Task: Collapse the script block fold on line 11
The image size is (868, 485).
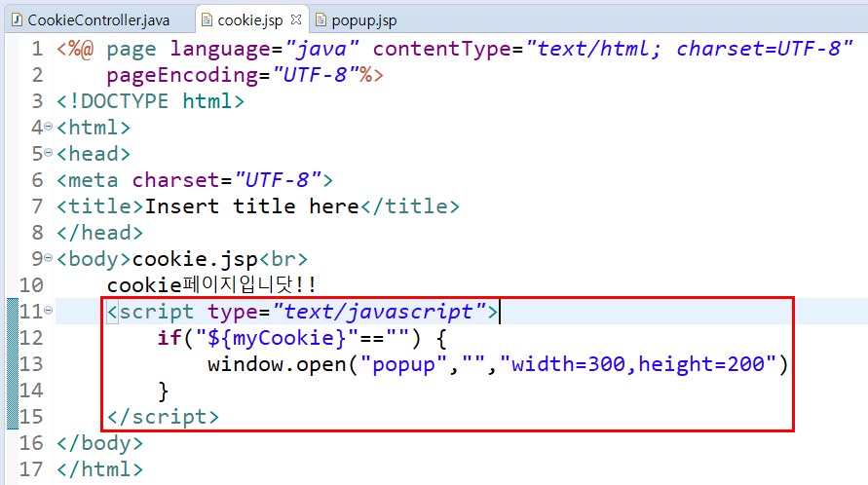Action: coord(49,311)
